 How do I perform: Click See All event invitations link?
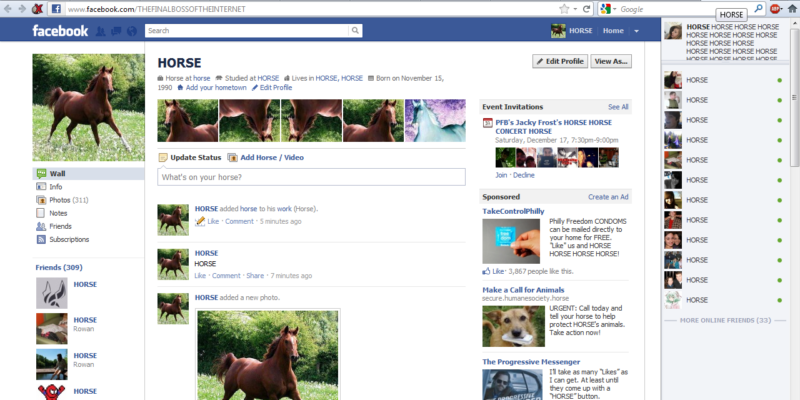point(618,106)
